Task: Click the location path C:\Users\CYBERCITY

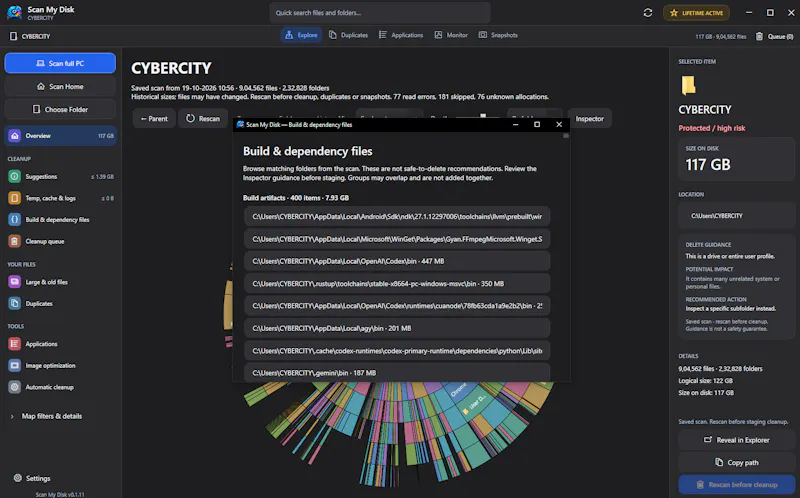Action: coord(716,216)
